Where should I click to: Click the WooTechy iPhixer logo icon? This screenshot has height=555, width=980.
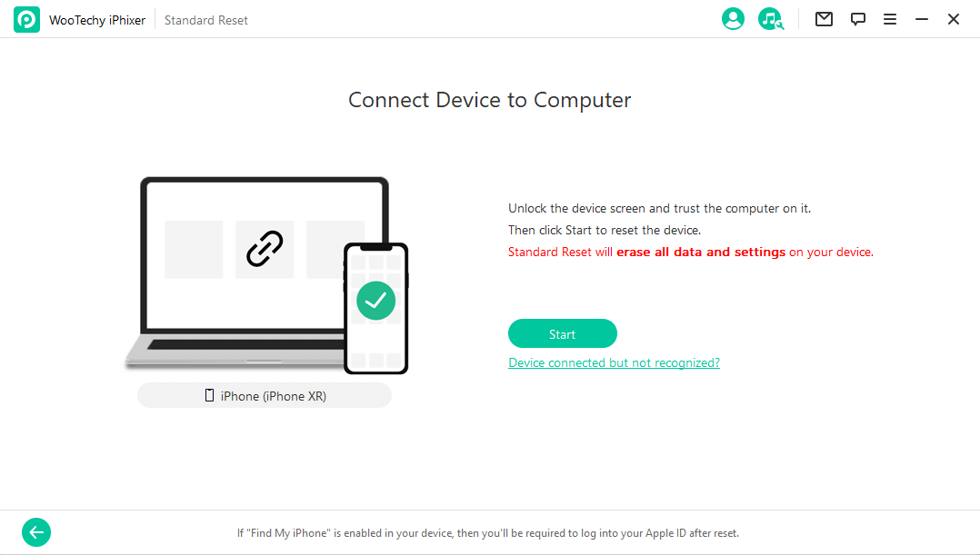pos(27,20)
